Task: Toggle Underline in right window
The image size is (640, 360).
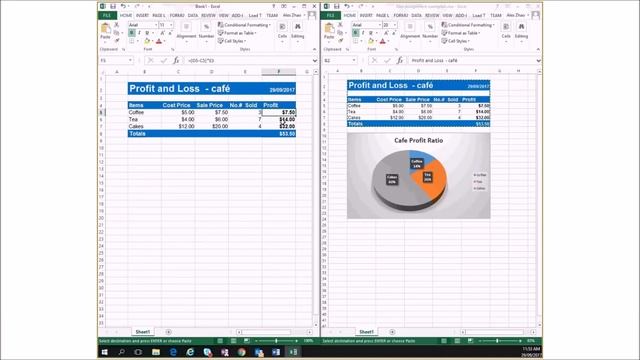Action: [x=370, y=33]
